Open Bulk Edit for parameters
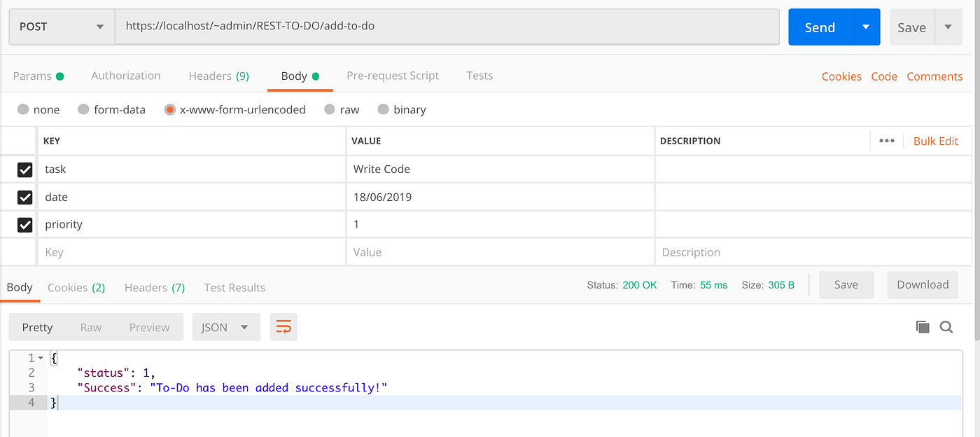The width and height of the screenshot is (980, 437). click(936, 140)
